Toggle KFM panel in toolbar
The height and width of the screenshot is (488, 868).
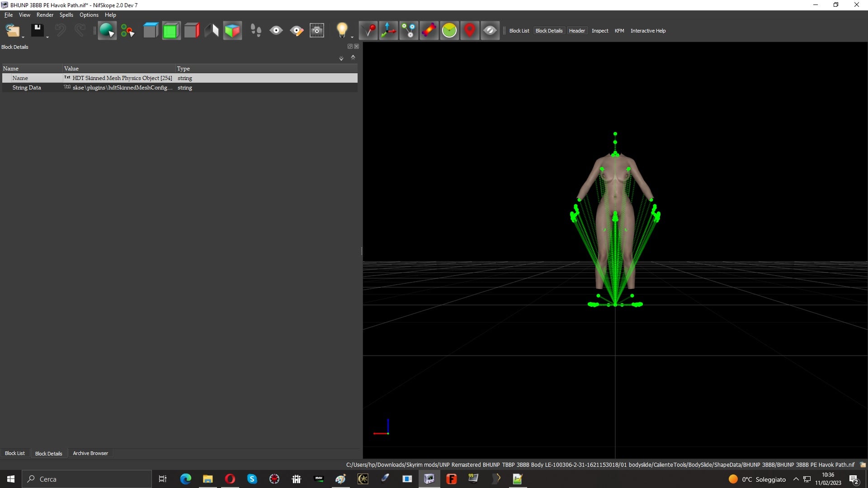[x=619, y=31]
